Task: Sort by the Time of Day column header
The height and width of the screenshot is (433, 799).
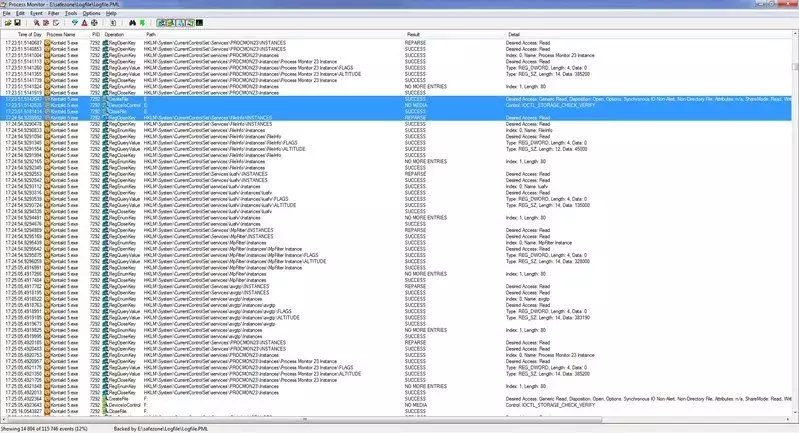Action: (30, 35)
